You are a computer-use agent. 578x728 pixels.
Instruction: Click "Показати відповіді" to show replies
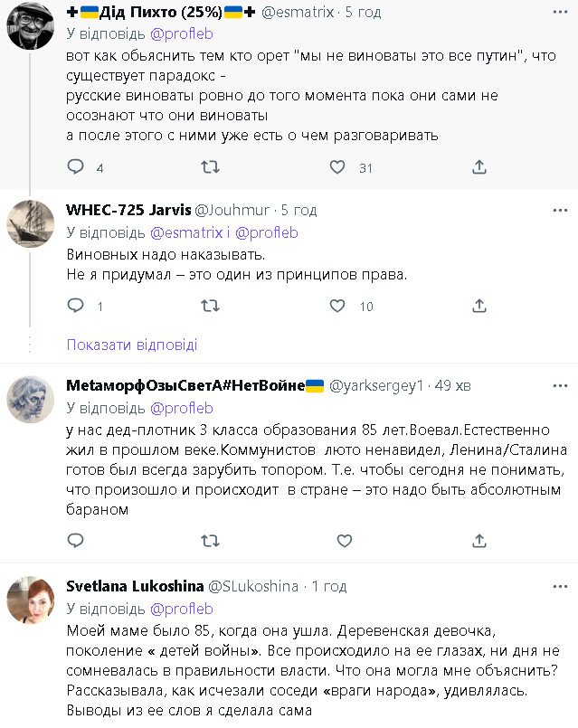132,345
